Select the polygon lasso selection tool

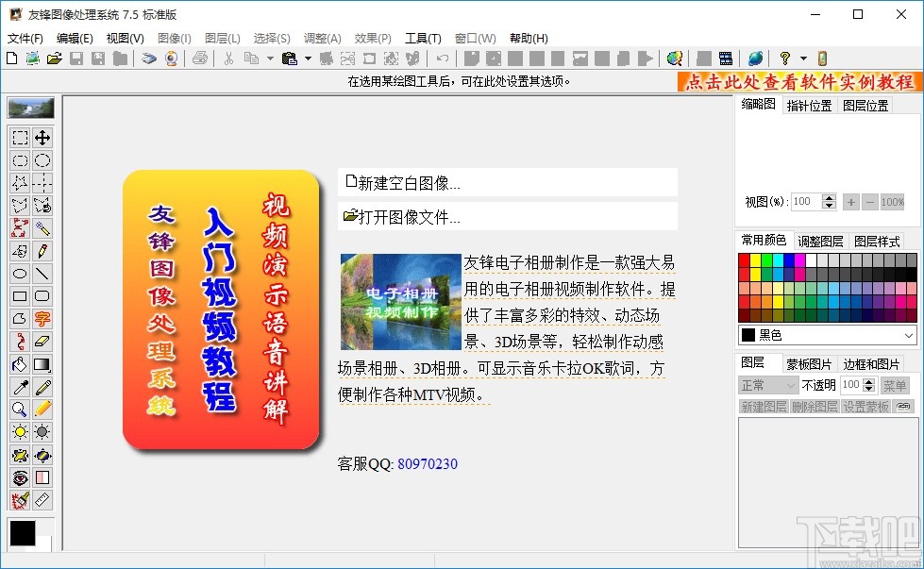(20, 206)
